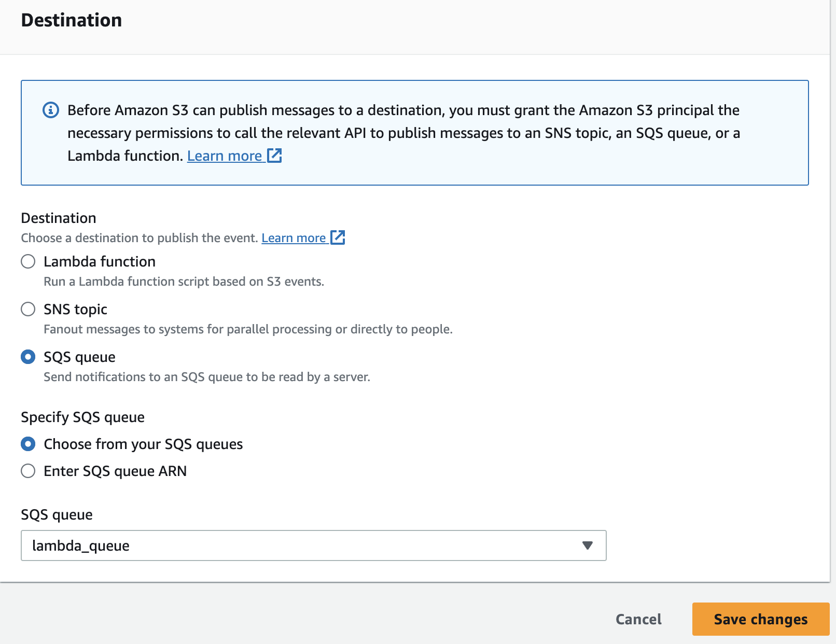Click external-link icon beside the destination Learn more
The height and width of the screenshot is (644, 836).
[x=338, y=237]
